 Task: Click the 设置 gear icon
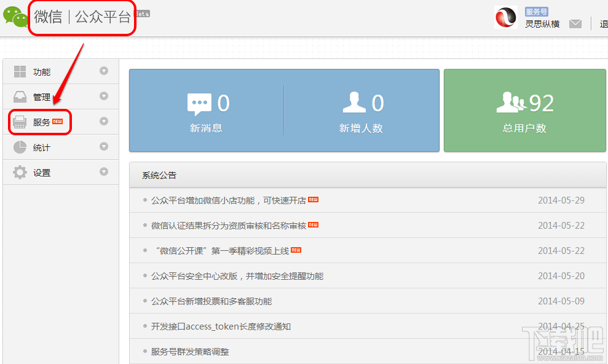[20, 173]
